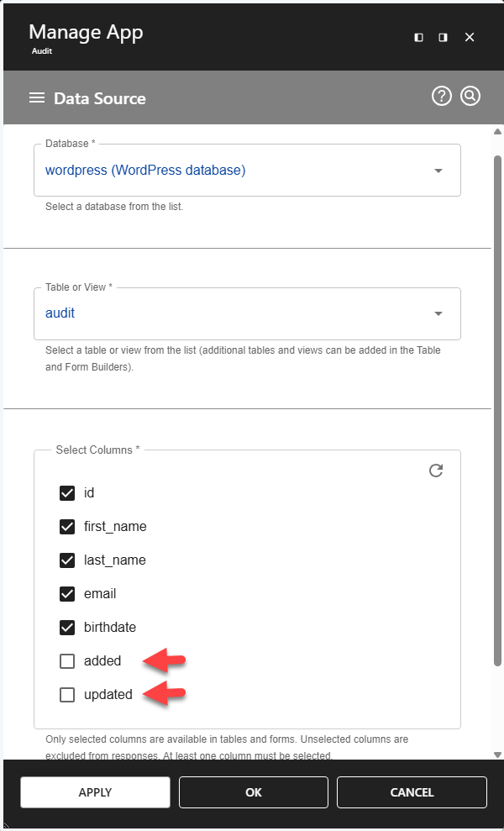The height and width of the screenshot is (831, 504).
Task: Uncheck the first_name column checkbox
Action: (x=67, y=527)
